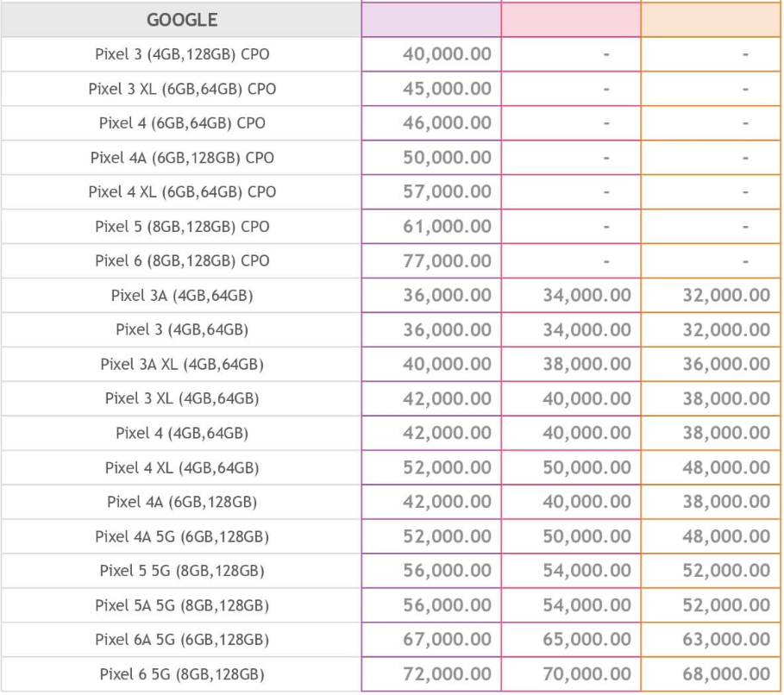Click the 50,000.00 price of Pixel 4A CPO
Screen dimensions: 784x695
coord(447,158)
